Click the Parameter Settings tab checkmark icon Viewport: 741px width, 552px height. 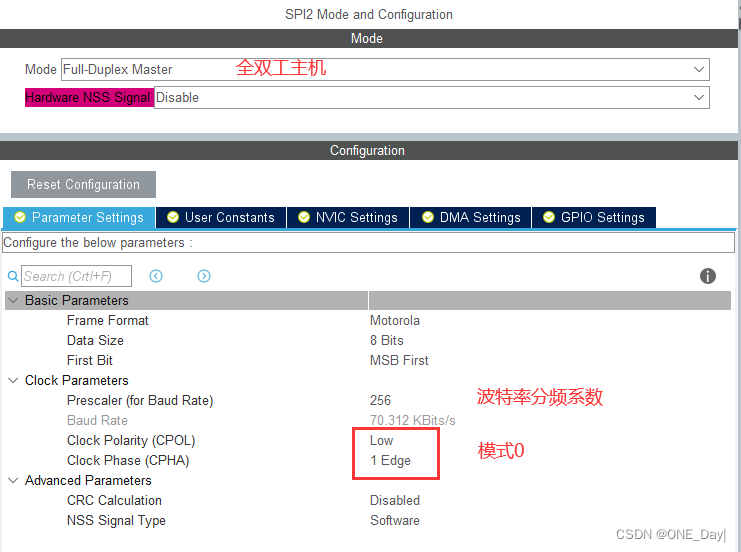[x=20, y=217]
